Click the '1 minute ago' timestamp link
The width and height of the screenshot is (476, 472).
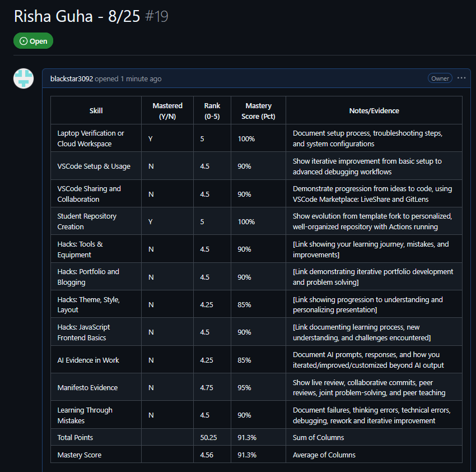click(141, 79)
